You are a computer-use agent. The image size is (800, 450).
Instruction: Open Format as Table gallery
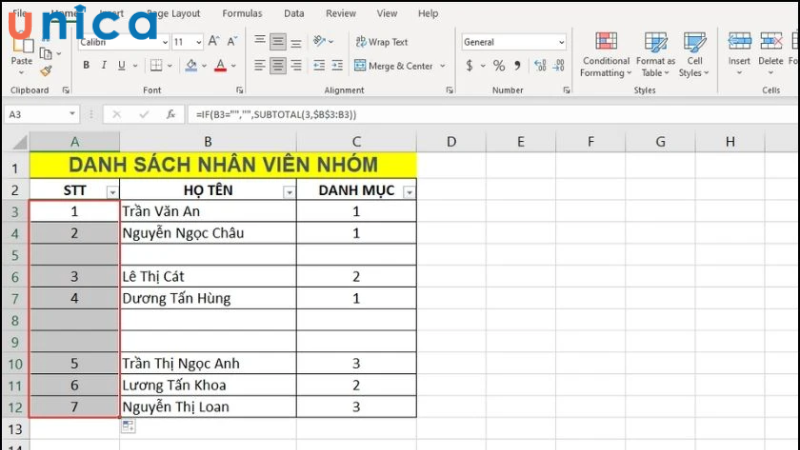(655, 55)
